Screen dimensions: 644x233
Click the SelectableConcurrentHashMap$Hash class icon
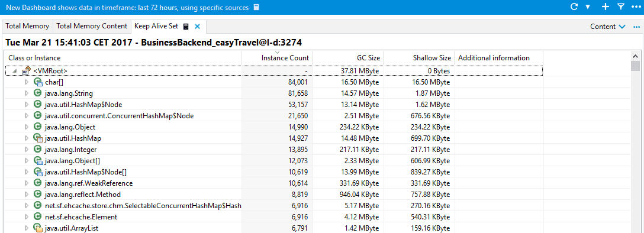point(38,206)
